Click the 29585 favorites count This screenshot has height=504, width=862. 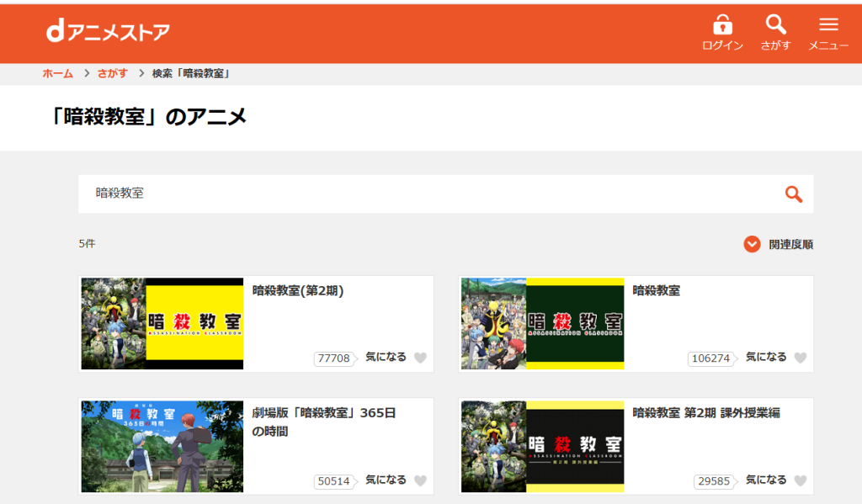click(714, 481)
